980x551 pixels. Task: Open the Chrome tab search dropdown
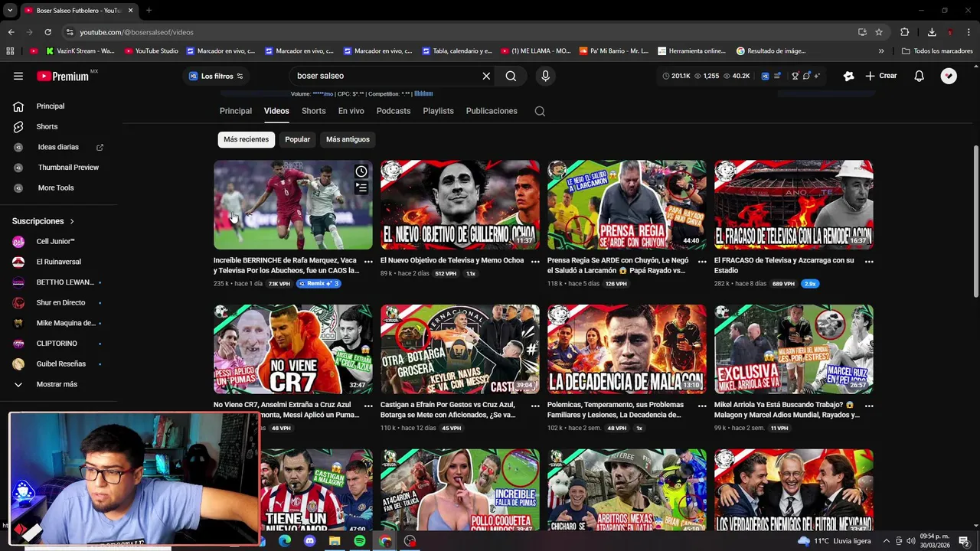click(x=10, y=11)
